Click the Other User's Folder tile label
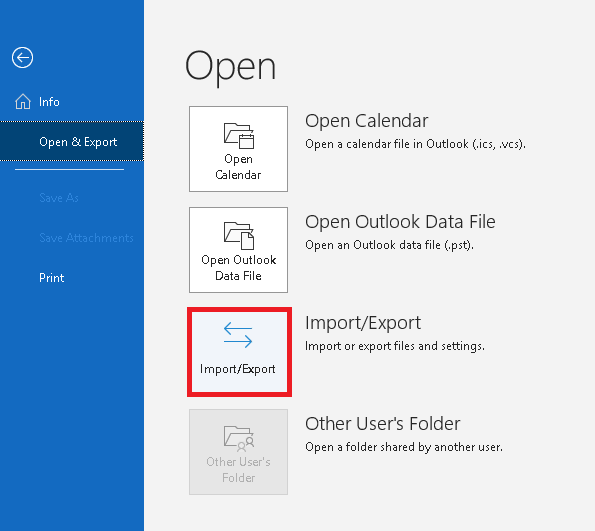The image size is (595, 531). click(238, 470)
